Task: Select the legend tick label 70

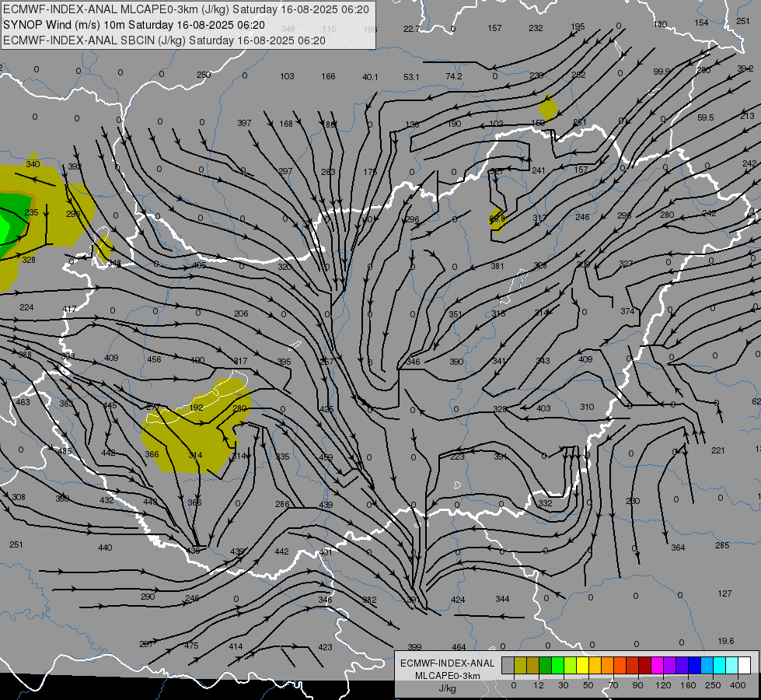Action: coord(613,685)
